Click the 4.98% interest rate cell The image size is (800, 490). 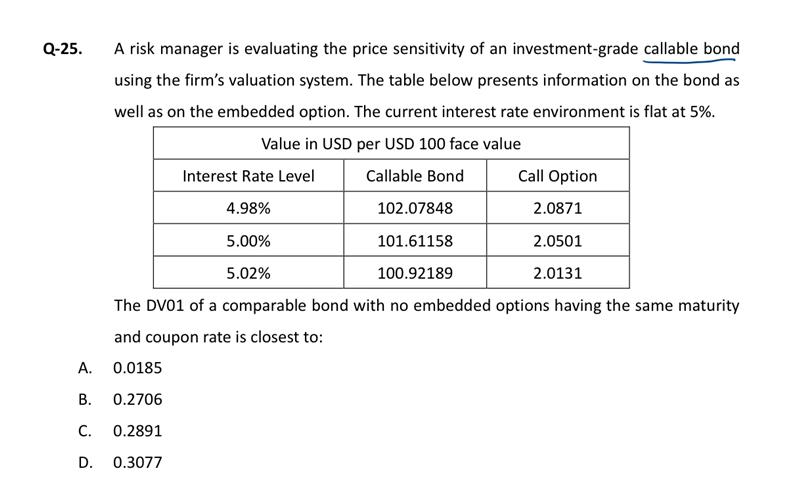click(x=248, y=209)
